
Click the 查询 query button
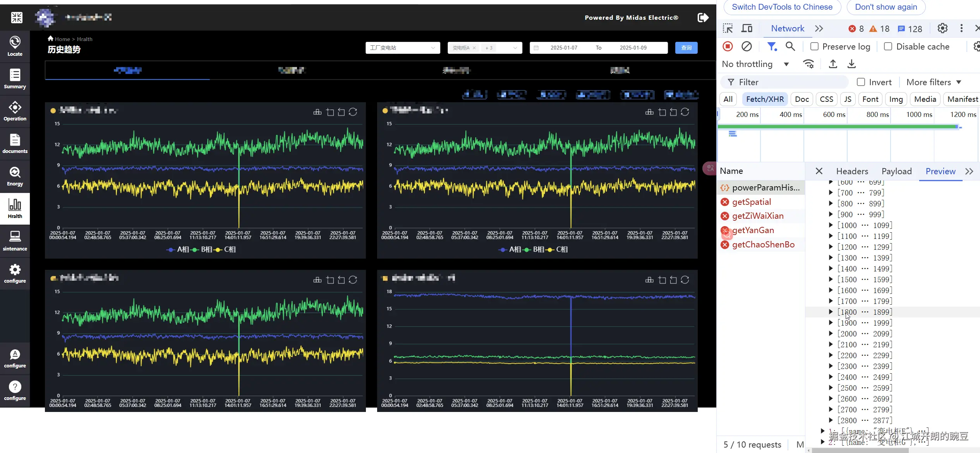tap(686, 48)
